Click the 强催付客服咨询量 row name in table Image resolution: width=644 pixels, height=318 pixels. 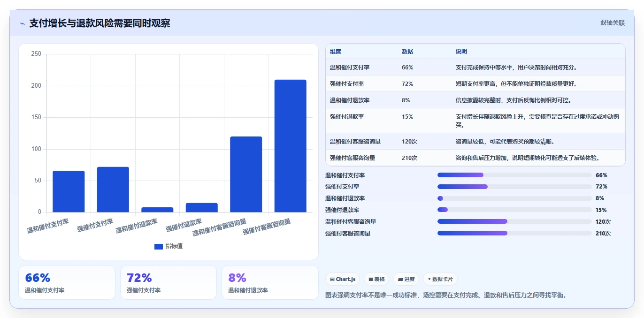click(353, 158)
